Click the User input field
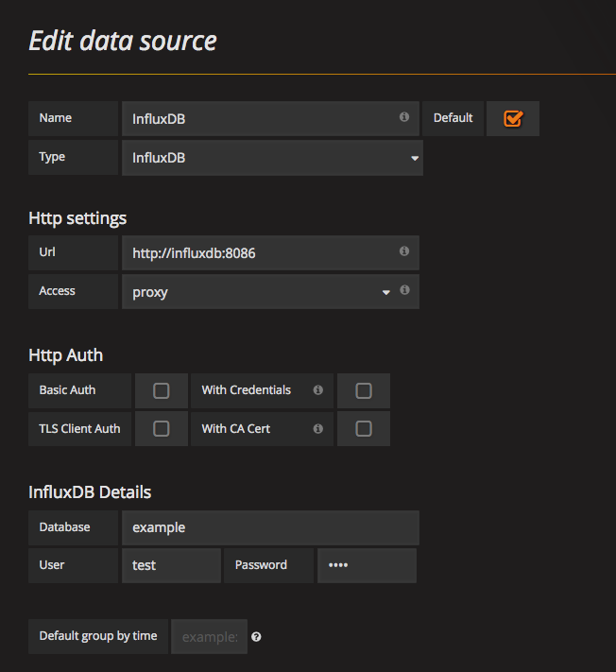 pyautogui.click(x=171, y=565)
